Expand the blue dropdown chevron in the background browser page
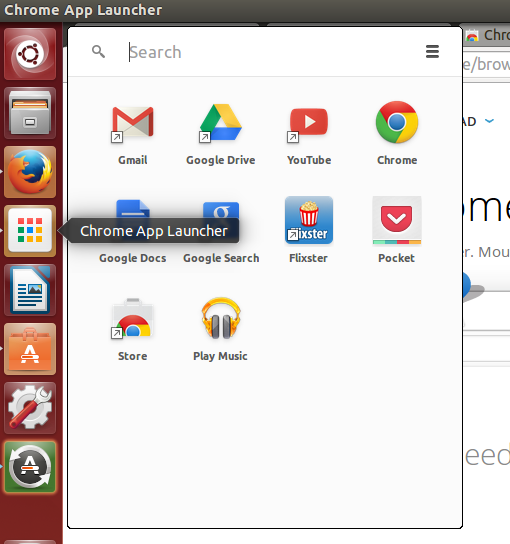510x544 pixels. pyautogui.click(x=489, y=121)
